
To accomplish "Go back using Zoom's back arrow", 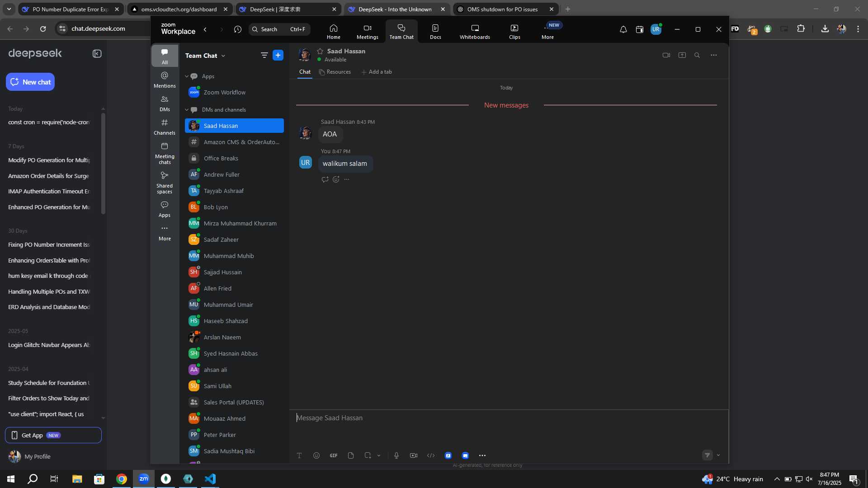I will (205, 29).
